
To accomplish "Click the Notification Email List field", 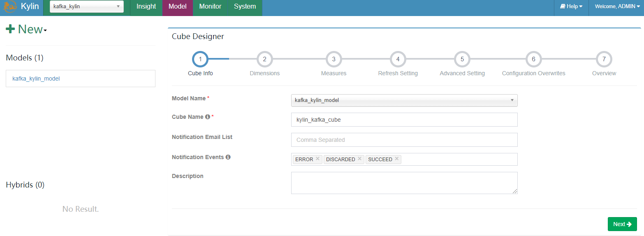I will [x=404, y=140].
